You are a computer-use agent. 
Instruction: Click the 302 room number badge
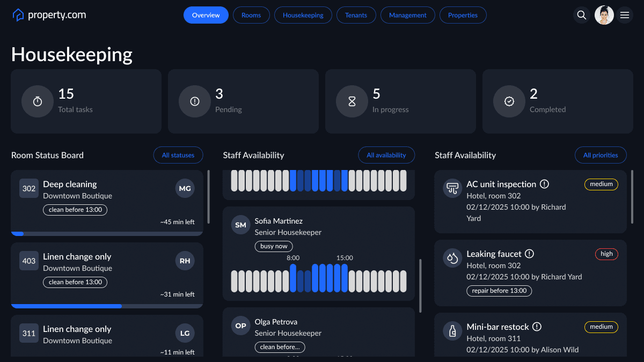click(x=29, y=189)
